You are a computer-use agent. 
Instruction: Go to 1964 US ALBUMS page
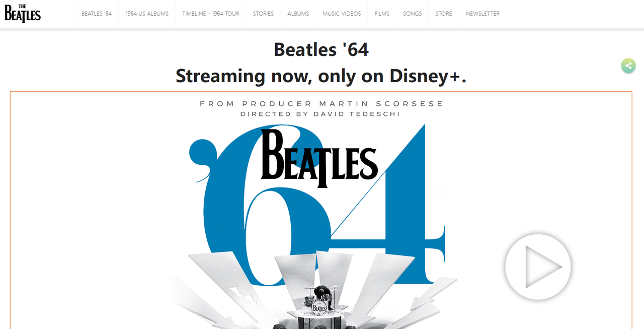147,14
